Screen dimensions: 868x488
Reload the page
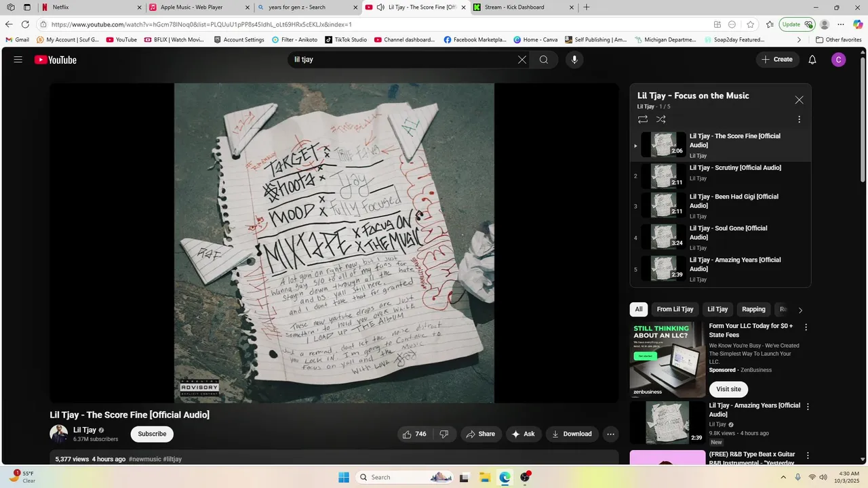click(26, 24)
